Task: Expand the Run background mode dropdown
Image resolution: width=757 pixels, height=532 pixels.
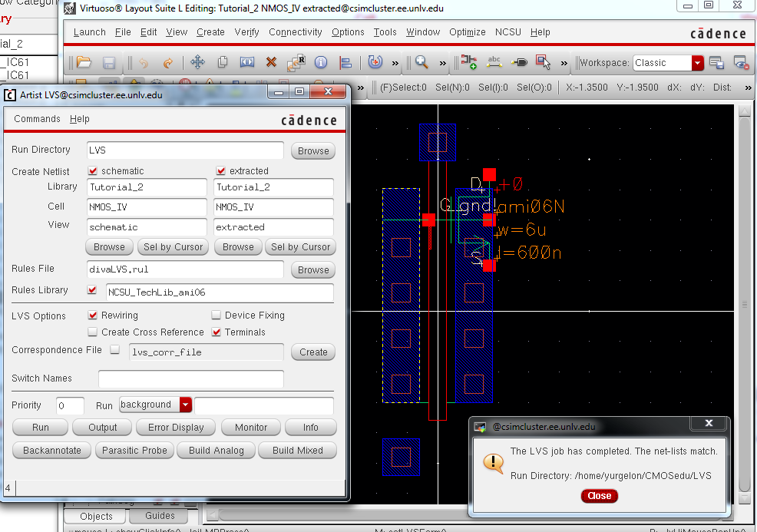Action: coord(185,405)
